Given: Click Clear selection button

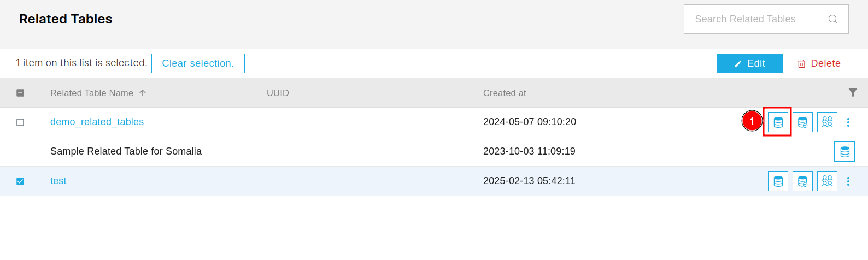Looking at the screenshot, I should pos(198,63).
